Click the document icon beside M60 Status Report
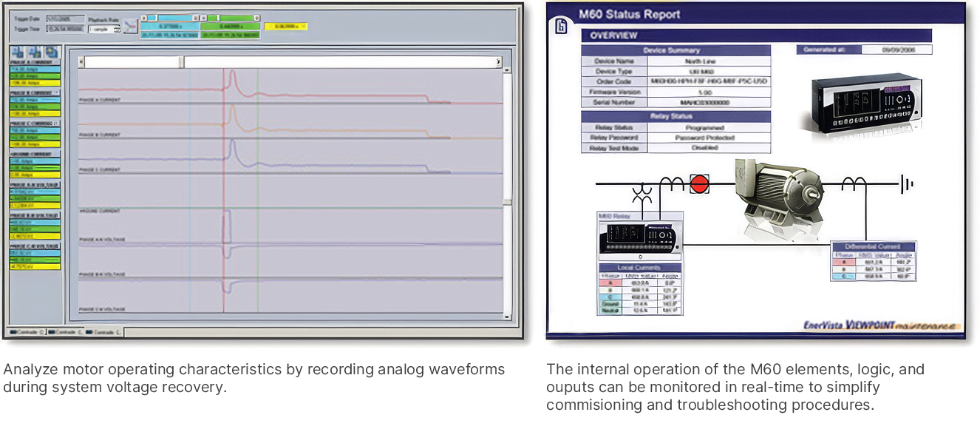 pos(560,28)
